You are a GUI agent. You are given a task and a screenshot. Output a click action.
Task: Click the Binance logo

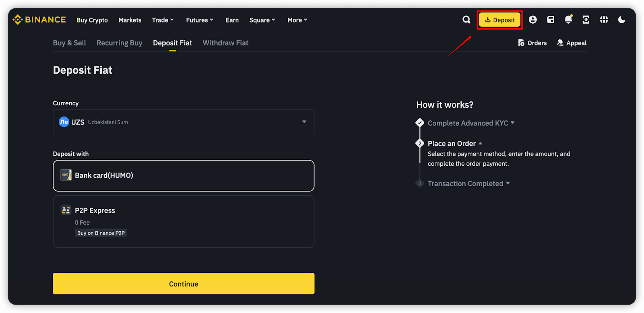pyautogui.click(x=39, y=20)
